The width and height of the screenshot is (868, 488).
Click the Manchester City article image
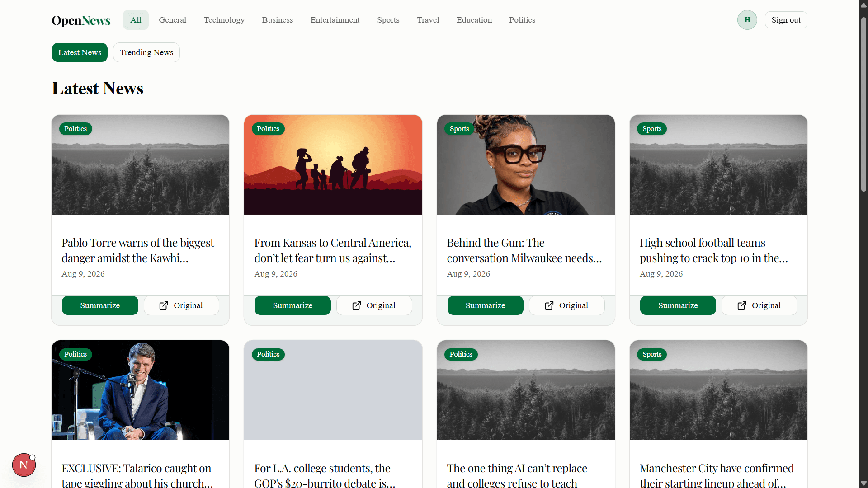point(718,390)
